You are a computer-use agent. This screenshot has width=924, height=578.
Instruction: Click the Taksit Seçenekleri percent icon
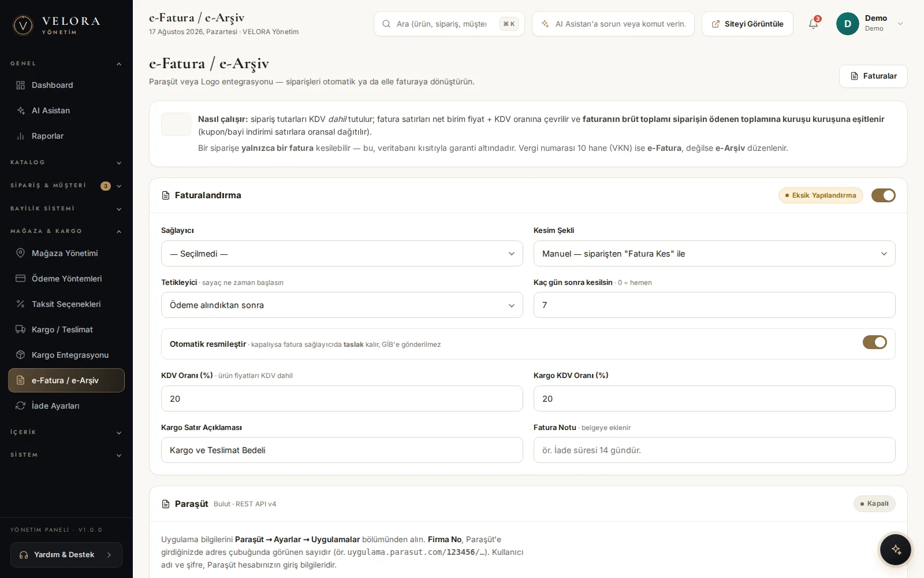[21, 304]
